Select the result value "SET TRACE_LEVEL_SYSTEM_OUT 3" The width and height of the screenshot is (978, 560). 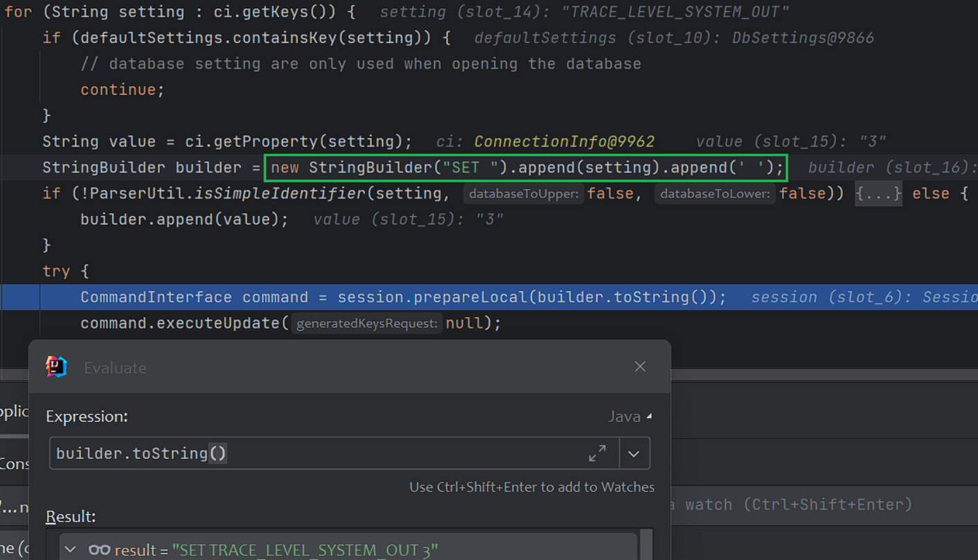[x=305, y=550]
